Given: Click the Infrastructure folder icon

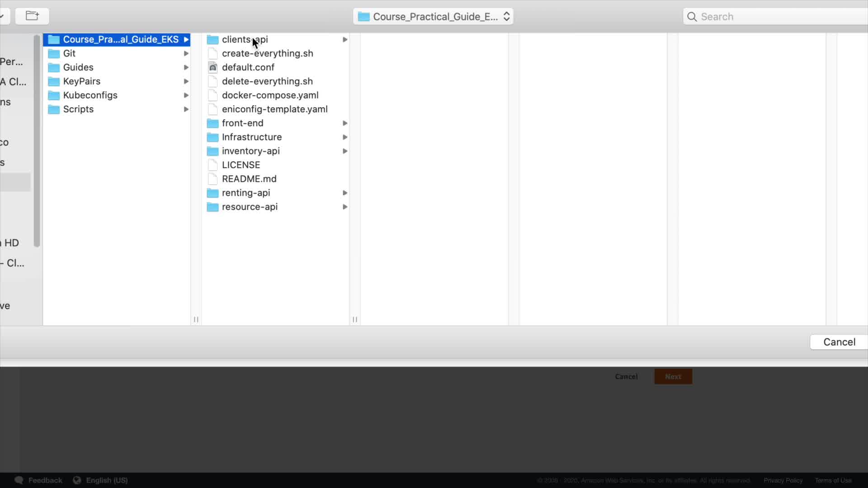Looking at the screenshot, I should [x=212, y=137].
